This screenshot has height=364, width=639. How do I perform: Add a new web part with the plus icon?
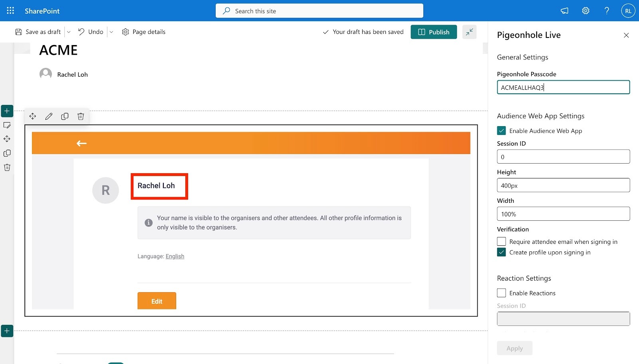pyautogui.click(x=7, y=111)
